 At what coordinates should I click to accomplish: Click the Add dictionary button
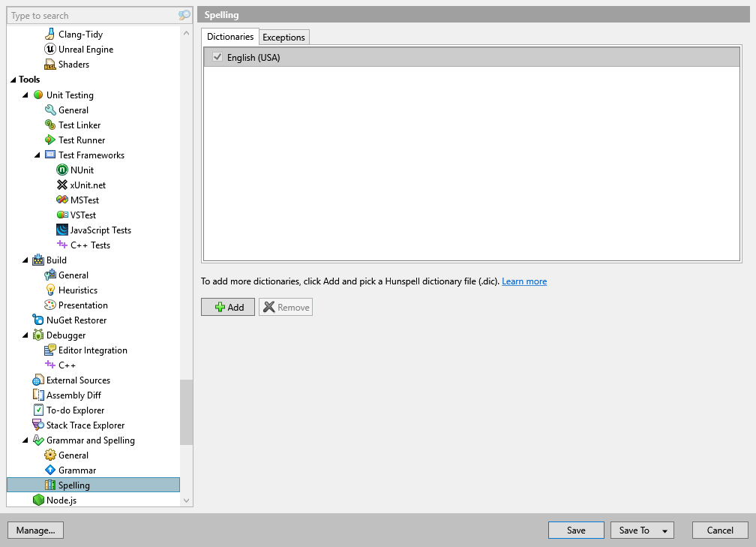coord(227,306)
